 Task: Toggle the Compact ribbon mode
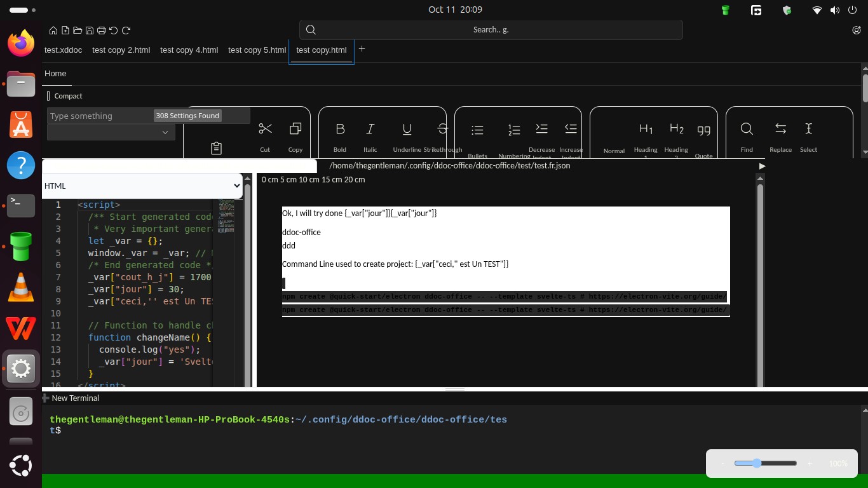tap(49, 96)
